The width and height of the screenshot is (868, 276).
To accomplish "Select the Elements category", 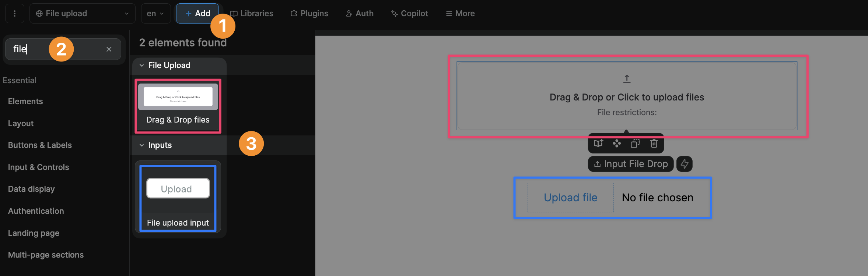I will coord(25,101).
